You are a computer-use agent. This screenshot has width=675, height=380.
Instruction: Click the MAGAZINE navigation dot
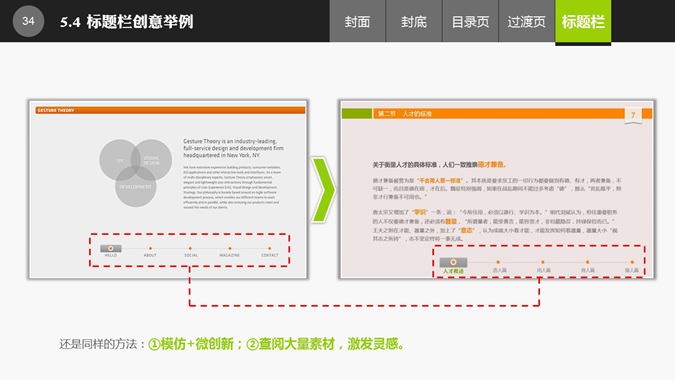[230, 248]
